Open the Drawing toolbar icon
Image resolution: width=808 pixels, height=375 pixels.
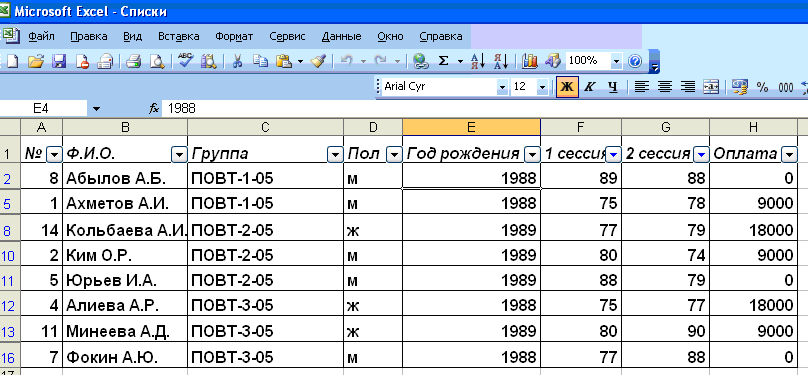(552, 61)
